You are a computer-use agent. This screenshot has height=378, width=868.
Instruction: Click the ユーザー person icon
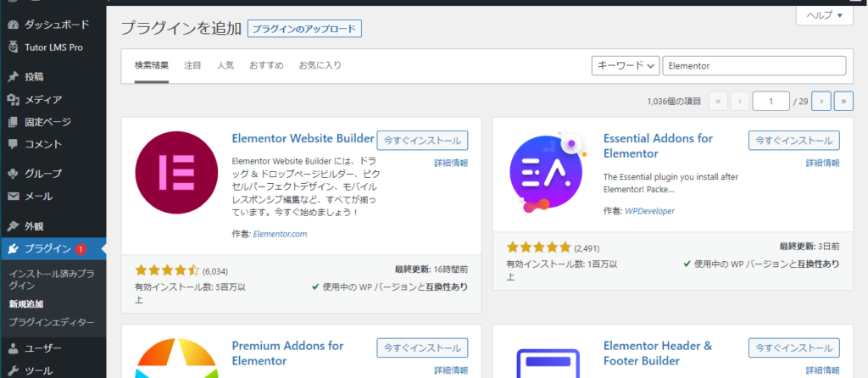click(14, 348)
